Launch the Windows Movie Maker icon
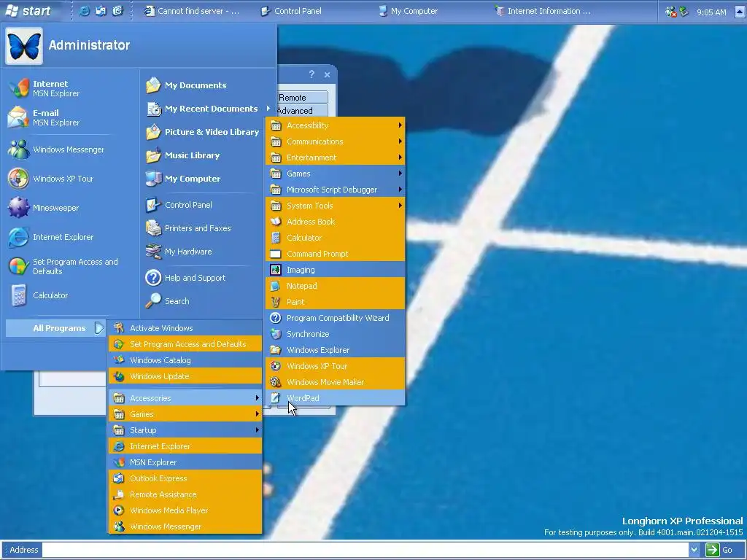747x560 pixels. click(275, 382)
